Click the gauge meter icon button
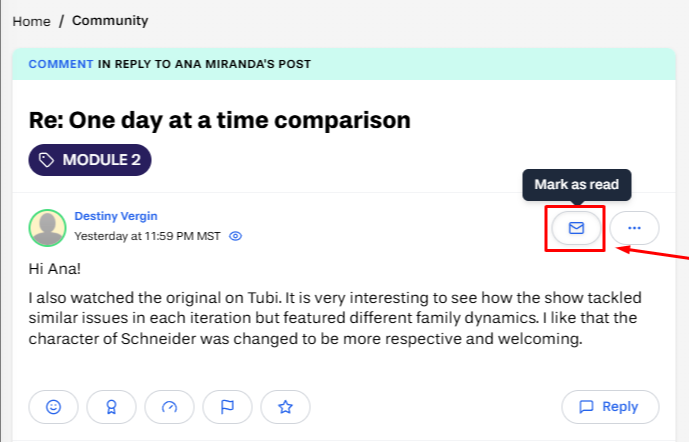Screen dimensions: 689x442 170,407
